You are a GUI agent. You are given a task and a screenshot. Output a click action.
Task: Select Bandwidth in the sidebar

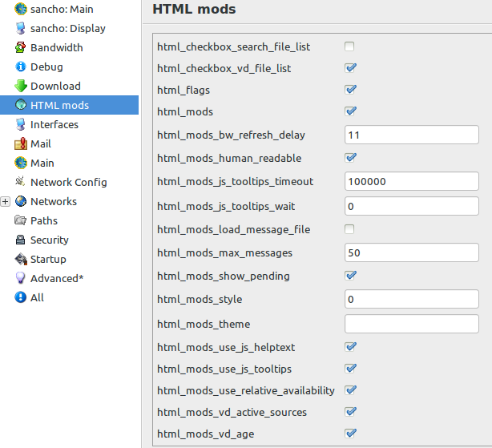point(57,48)
